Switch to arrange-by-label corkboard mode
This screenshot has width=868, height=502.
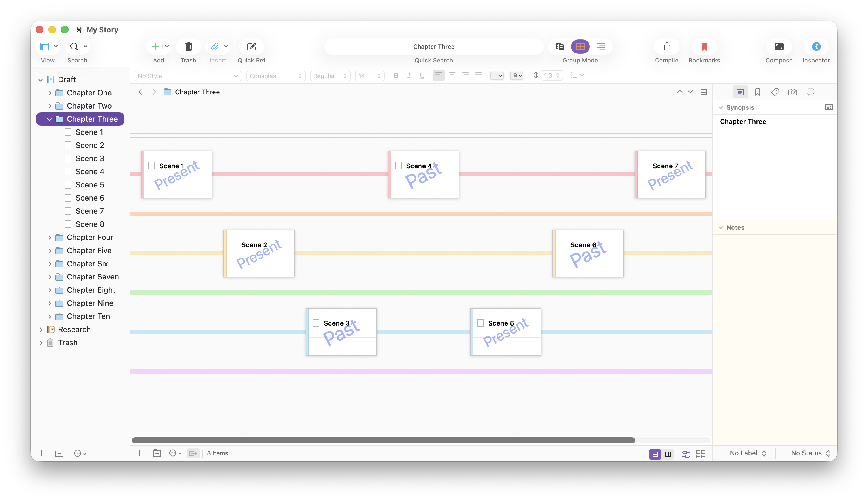click(x=685, y=454)
